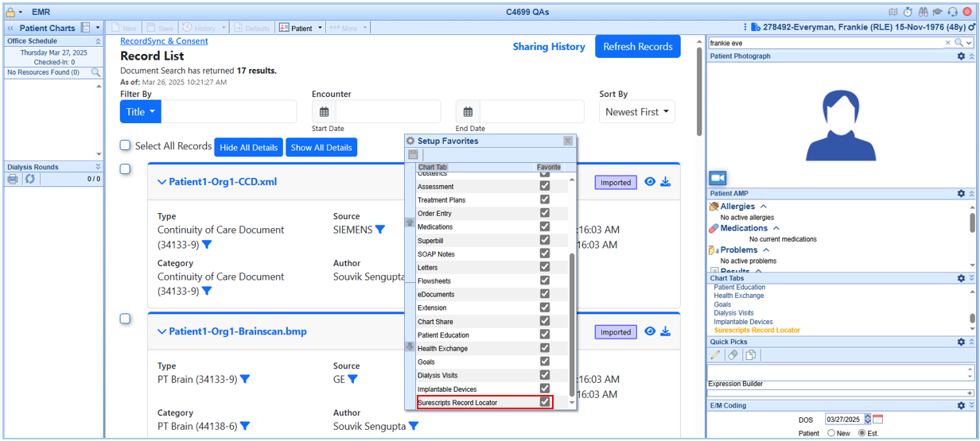
Task: Open Patient AMP gear settings
Action: click(961, 193)
